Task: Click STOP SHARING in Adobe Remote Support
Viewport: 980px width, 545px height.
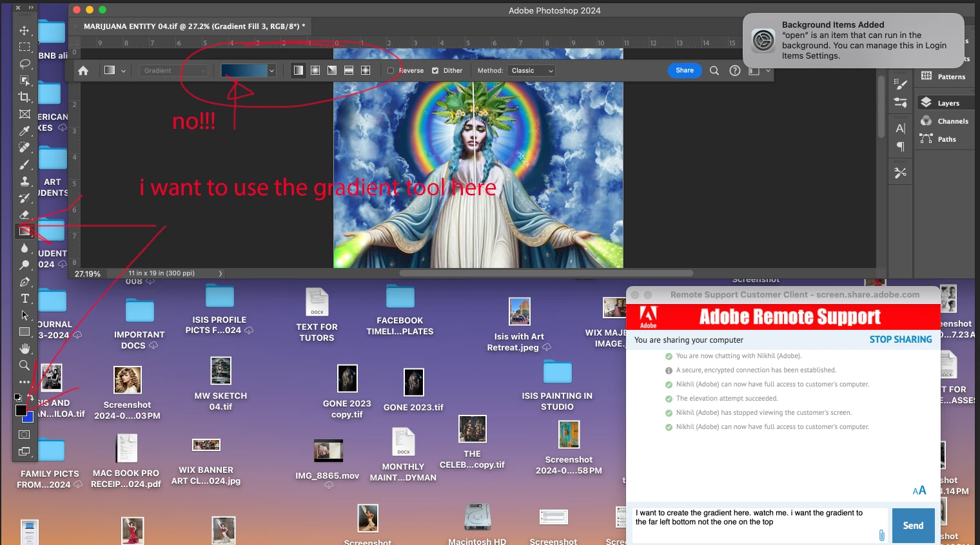Action: (x=901, y=339)
